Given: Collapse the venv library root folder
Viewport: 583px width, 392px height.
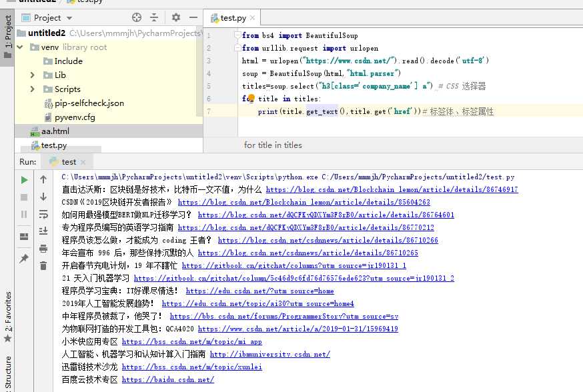Looking at the screenshot, I should [21, 47].
